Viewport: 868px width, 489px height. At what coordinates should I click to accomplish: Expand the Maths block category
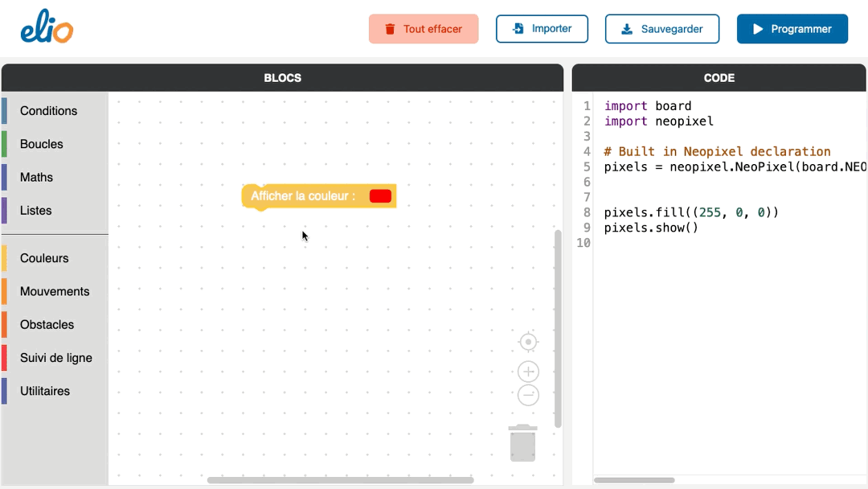click(37, 177)
